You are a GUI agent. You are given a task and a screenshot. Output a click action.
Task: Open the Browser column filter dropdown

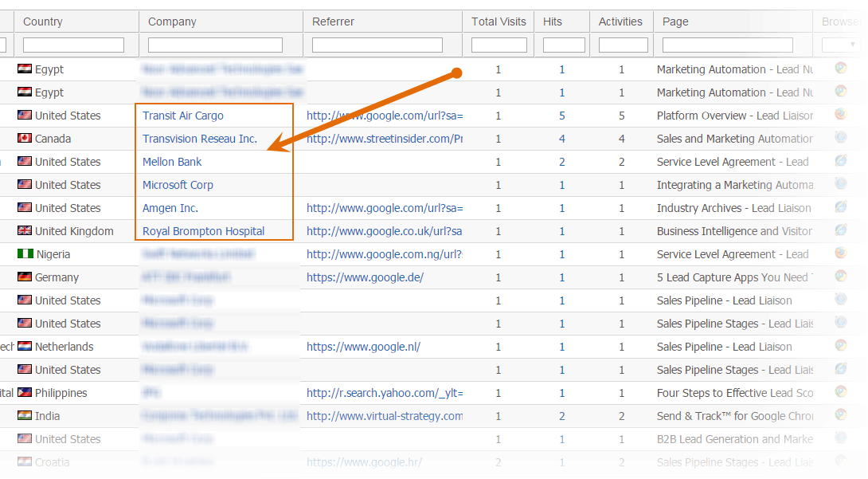click(x=842, y=45)
